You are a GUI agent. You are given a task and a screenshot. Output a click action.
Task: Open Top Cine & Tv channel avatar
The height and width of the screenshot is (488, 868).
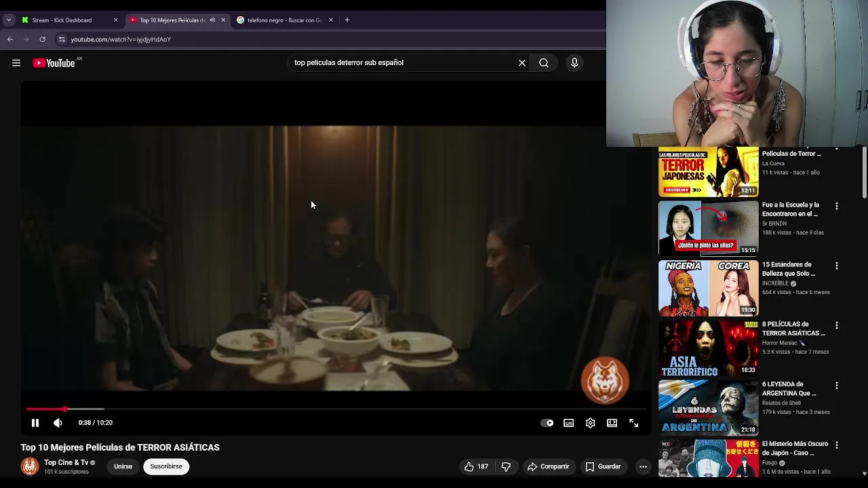[30, 466]
